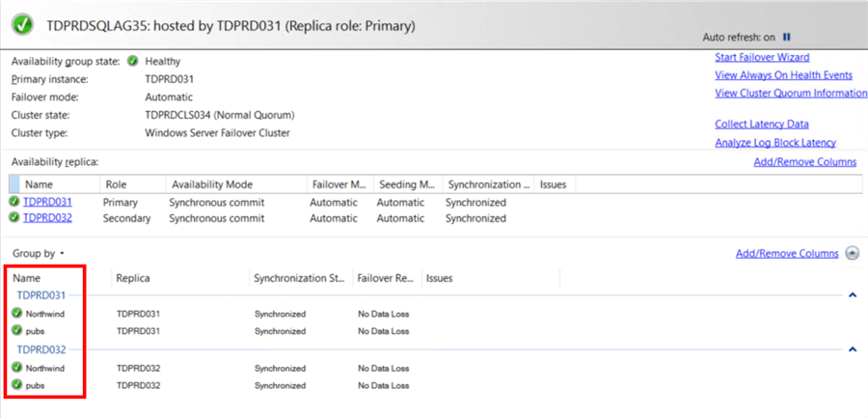Click status icon for Northwind under TDPRD031

17,314
